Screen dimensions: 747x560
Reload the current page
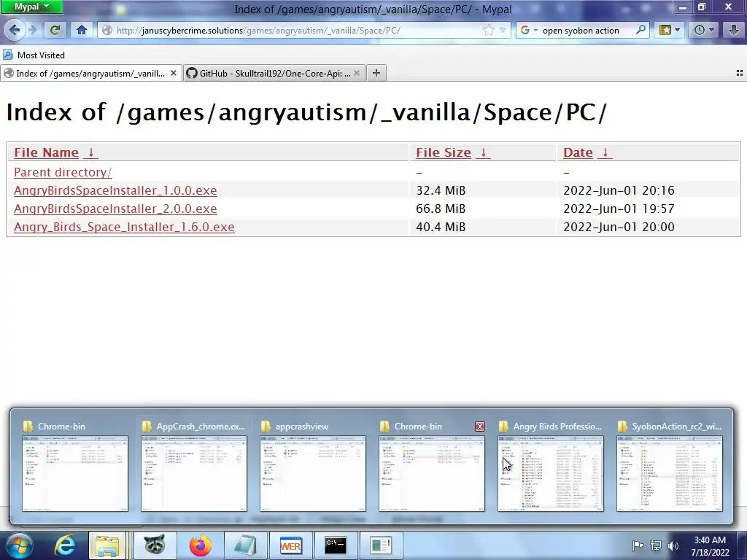[55, 30]
